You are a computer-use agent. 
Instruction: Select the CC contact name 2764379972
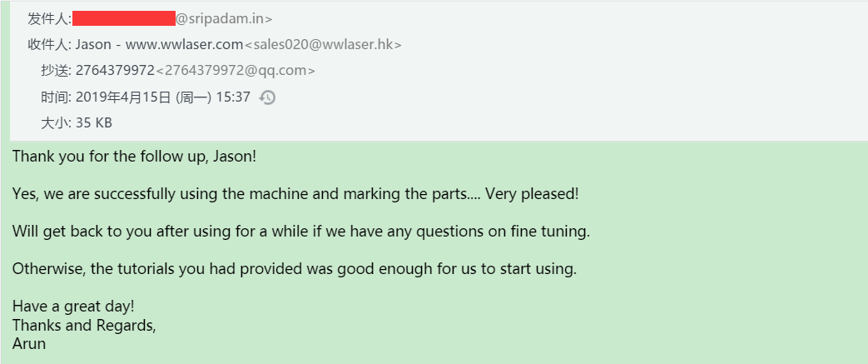[x=115, y=71]
